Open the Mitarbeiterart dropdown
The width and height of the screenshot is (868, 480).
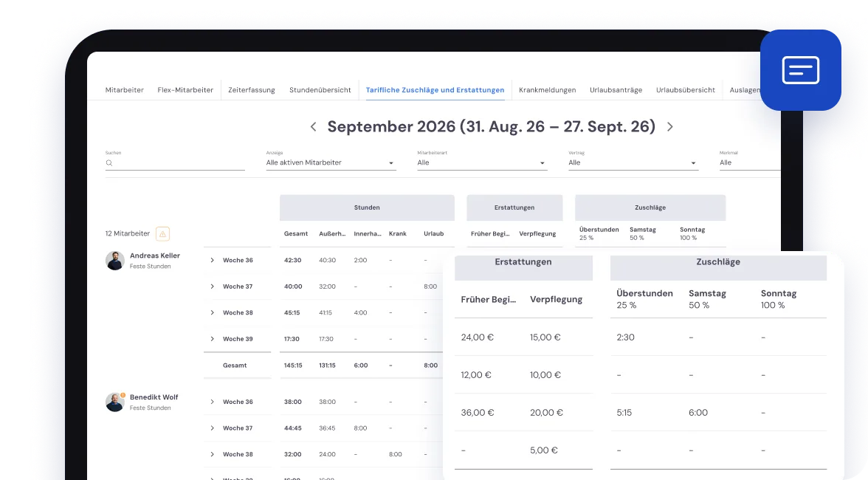pyautogui.click(x=482, y=162)
